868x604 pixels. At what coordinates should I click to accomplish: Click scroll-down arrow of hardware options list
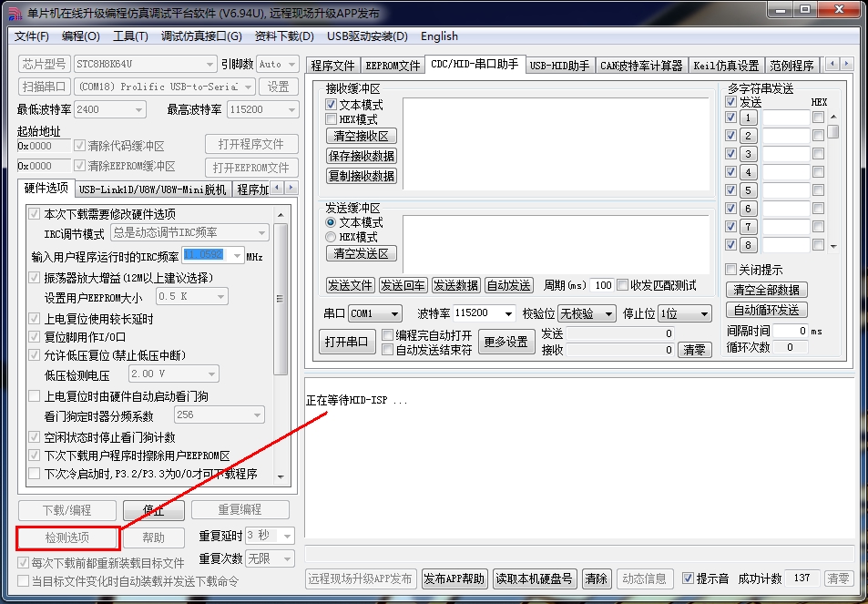coord(281,476)
